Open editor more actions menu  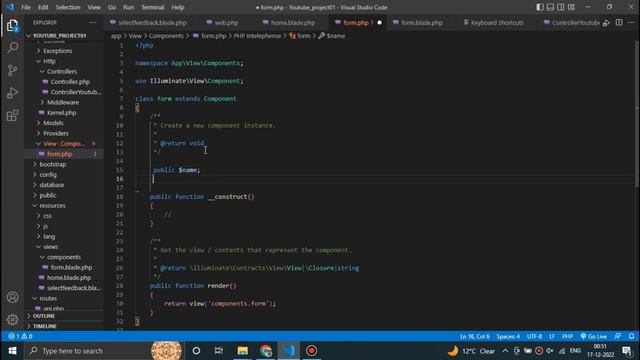[631, 23]
